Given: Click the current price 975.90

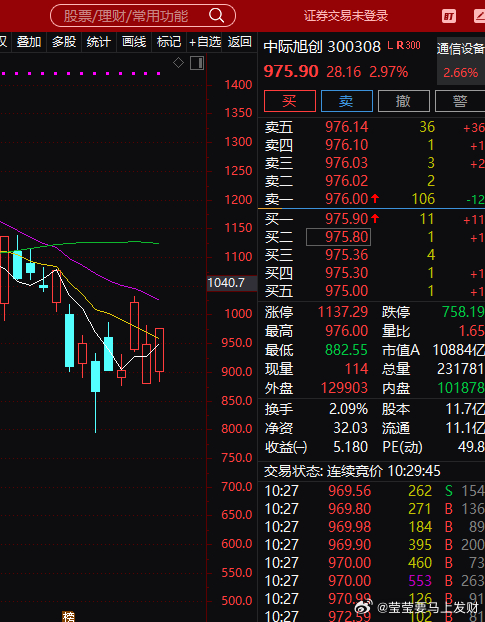Looking at the screenshot, I should click(291, 72).
